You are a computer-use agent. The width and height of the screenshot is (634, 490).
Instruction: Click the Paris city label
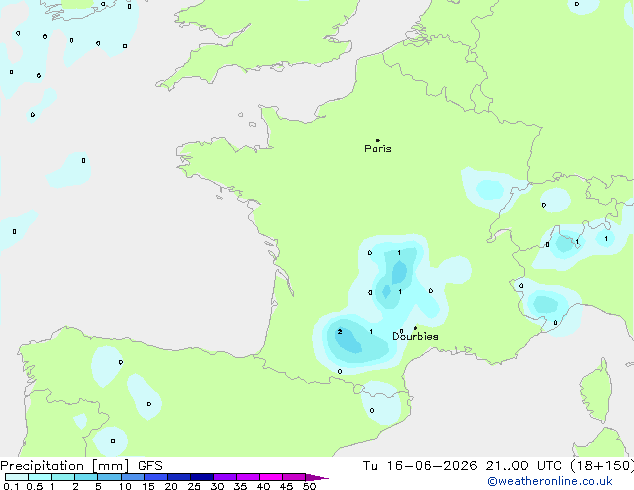378,149
